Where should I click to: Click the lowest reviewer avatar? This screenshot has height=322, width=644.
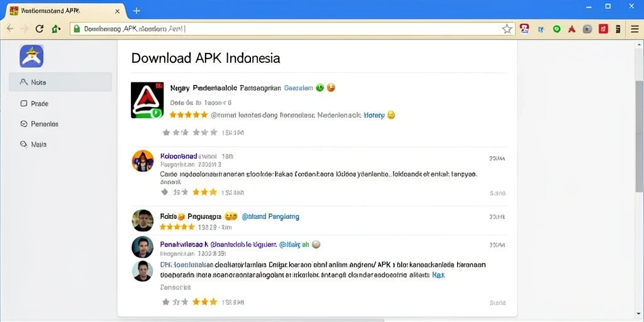click(x=143, y=271)
